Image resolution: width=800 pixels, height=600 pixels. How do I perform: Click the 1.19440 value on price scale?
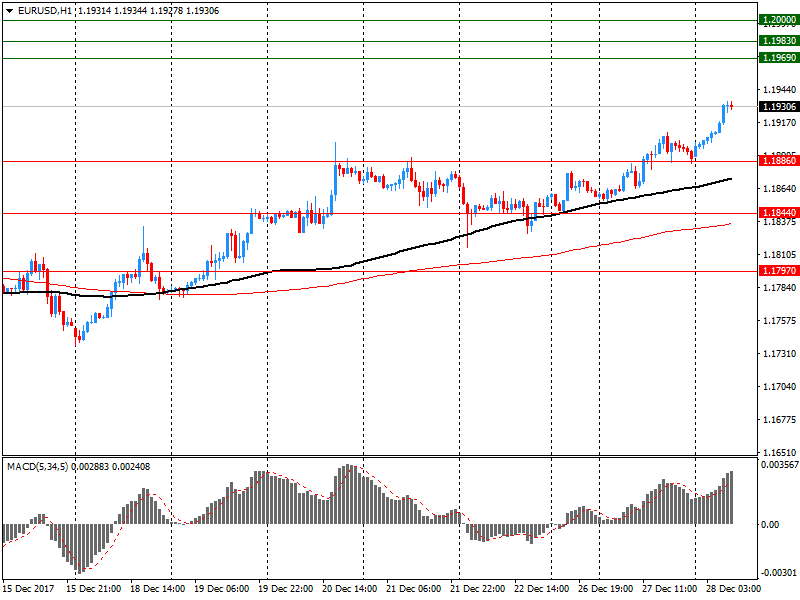point(778,90)
